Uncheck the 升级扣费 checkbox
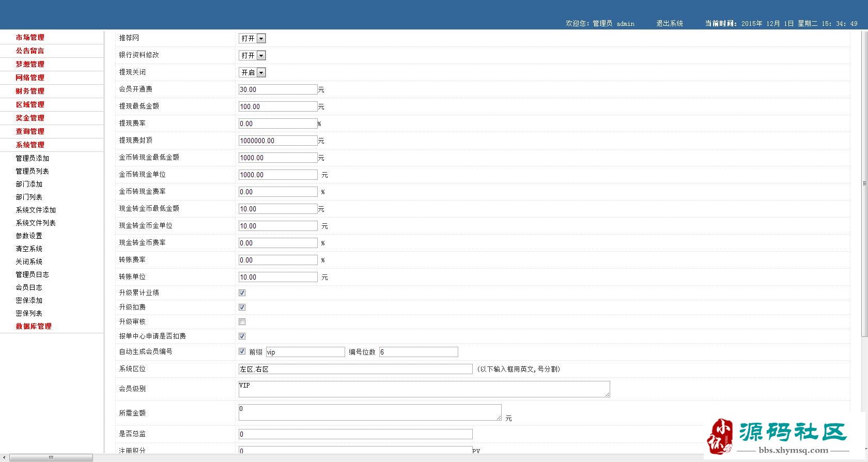Screen dimensions: 868x462 [x=242, y=307]
